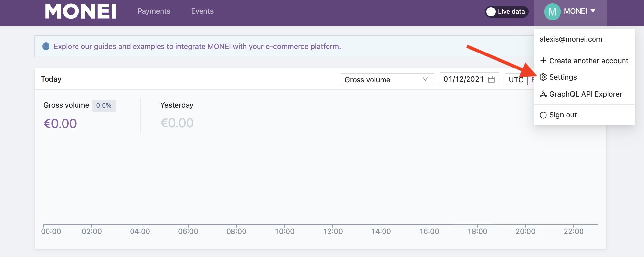Click the 00:00 chart axis label
Image resolution: width=644 pixels, height=257 pixels.
pos(51,231)
